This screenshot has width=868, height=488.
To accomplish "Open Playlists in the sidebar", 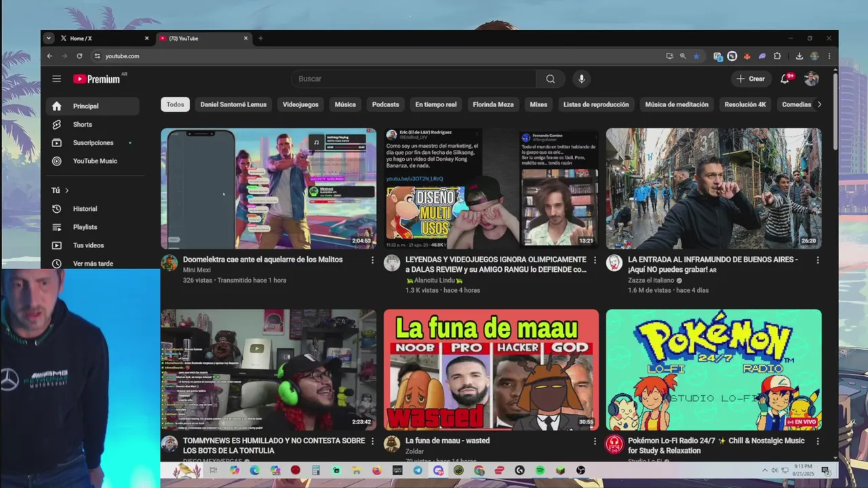I will (x=93, y=227).
